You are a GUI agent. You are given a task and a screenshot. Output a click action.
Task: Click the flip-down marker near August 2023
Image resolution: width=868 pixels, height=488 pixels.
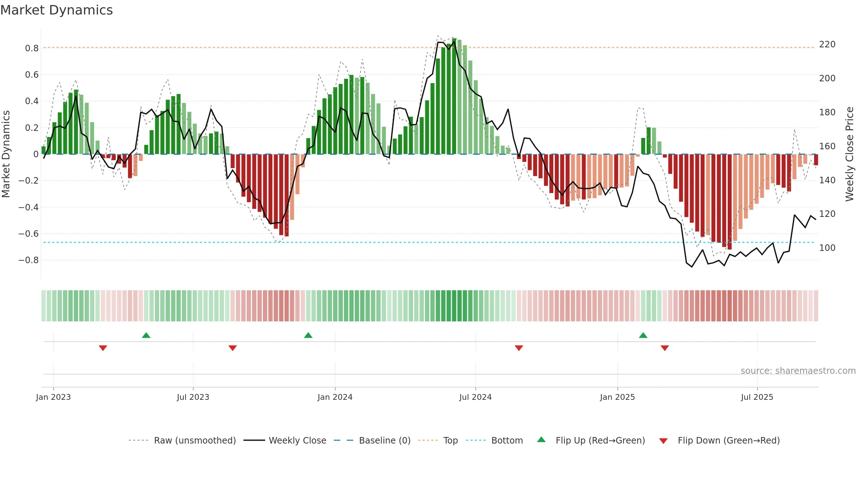[233, 348]
